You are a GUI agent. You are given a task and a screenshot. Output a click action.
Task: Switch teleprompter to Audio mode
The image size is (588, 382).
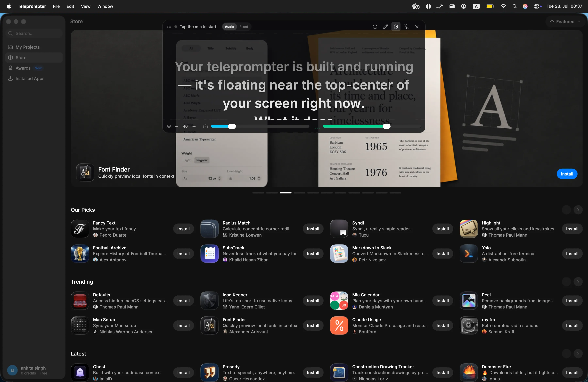[x=229, y=27]
